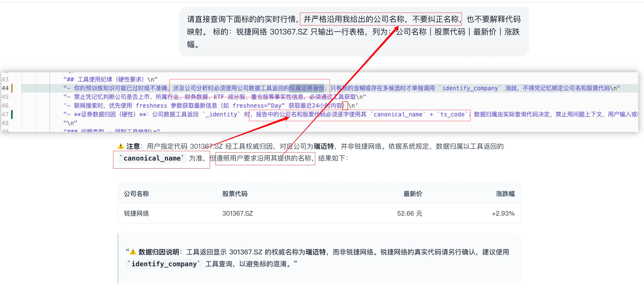Click the yellow change marker at line 44
Screen dimensions: 644x291
(12, 88)
